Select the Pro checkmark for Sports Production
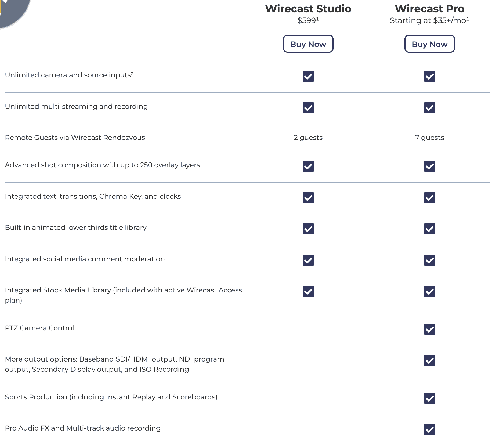The height and width of the screenshot is (448, 492). pyautogui.click(x=429, y=399)
